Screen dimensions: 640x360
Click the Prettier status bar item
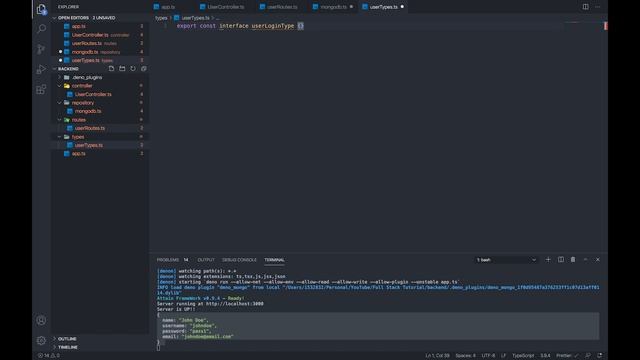coord(567,356)
